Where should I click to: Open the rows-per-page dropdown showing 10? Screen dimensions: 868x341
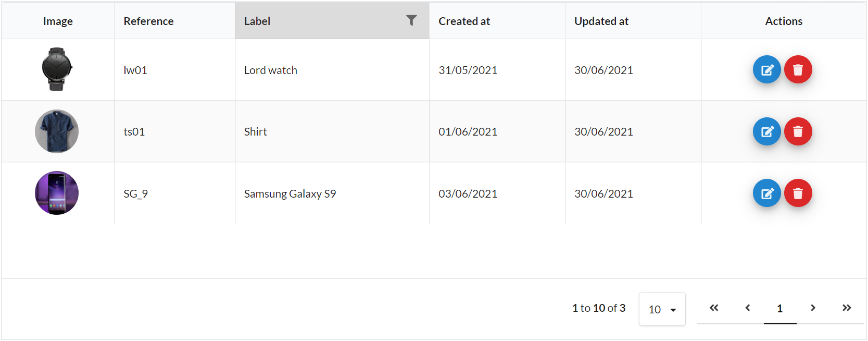(x=662, y=309)
